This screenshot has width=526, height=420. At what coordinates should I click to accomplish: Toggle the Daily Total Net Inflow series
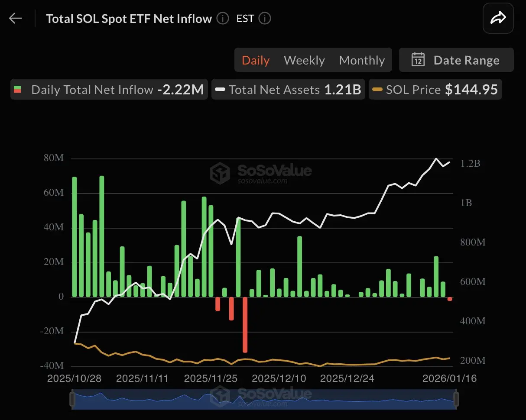[109, 90]
